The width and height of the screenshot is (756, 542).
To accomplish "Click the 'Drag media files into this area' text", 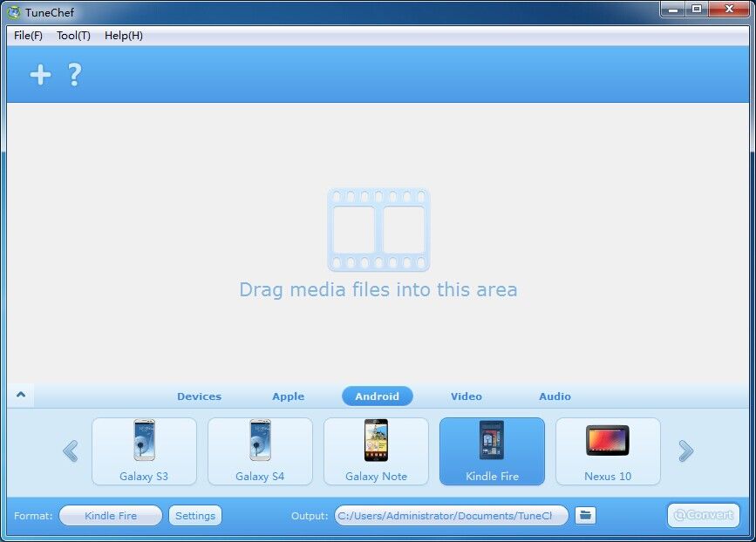I will click(x=378, y=290).
